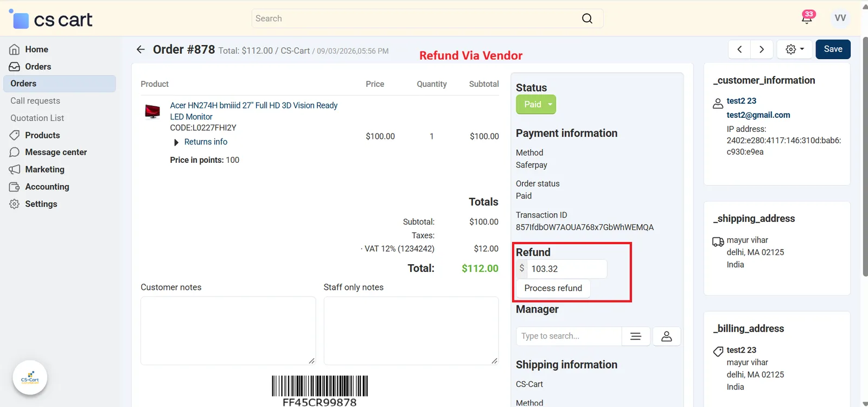Screen dimensions: 868x407
Task: Open the gear actions dropdown
Action: pos(795,49)
